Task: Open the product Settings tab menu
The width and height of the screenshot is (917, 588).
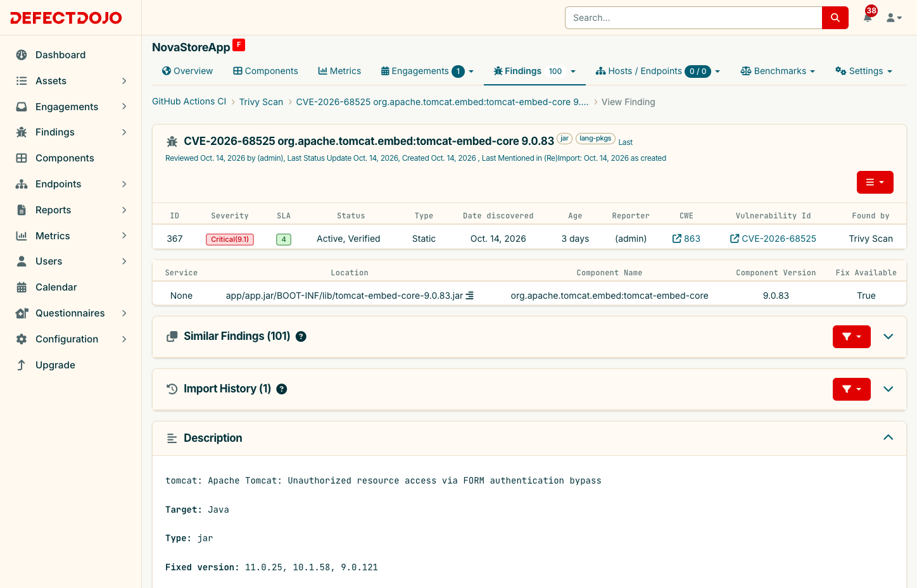Action: (864, 71)
